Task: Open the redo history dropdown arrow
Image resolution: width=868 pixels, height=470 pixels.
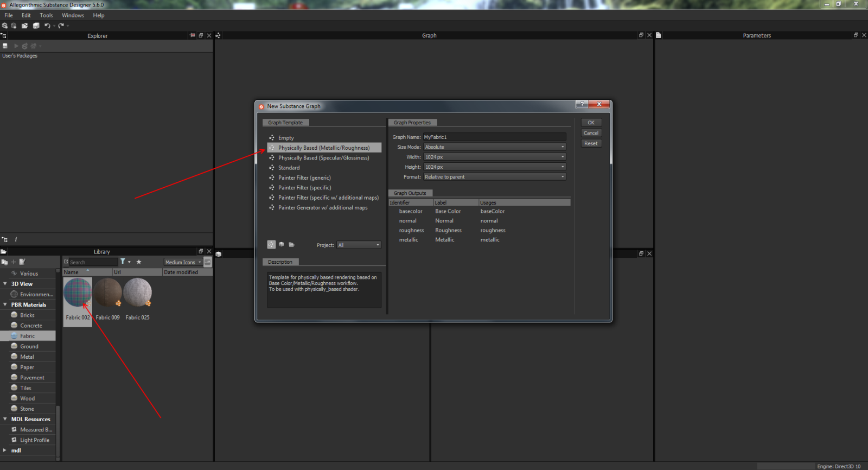Action: coord(68,26)
